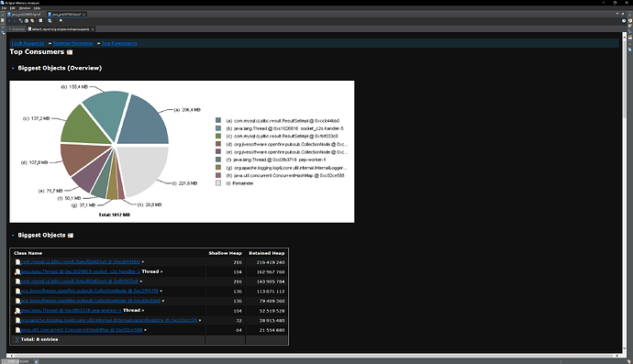
Task: Open the Window menu
Action: click(25, 8)
